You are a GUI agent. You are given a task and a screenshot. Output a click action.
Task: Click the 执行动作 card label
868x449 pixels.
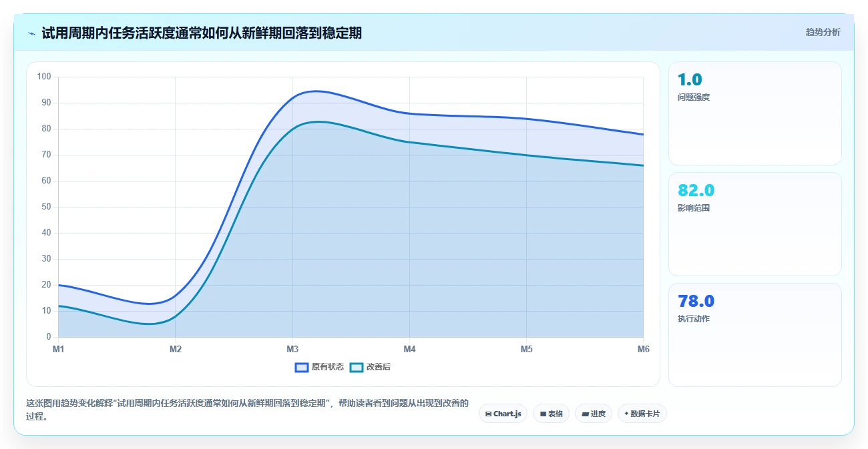coord(694,319)
